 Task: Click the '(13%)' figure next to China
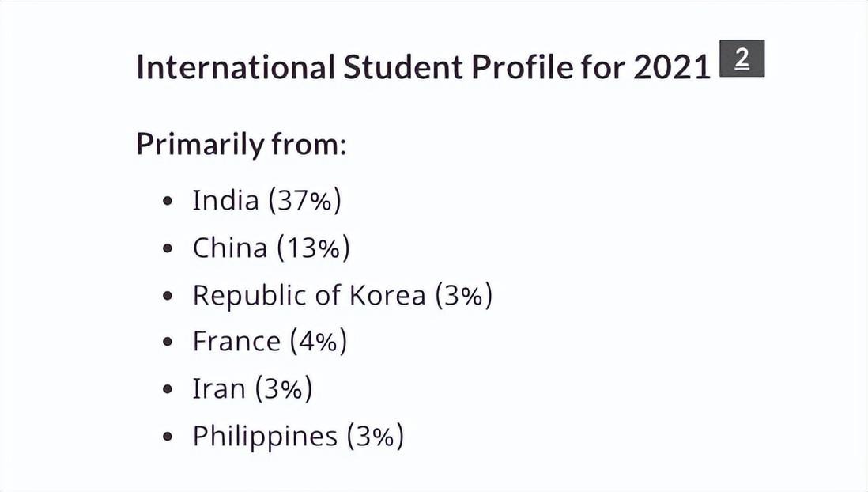coord(313,248)
